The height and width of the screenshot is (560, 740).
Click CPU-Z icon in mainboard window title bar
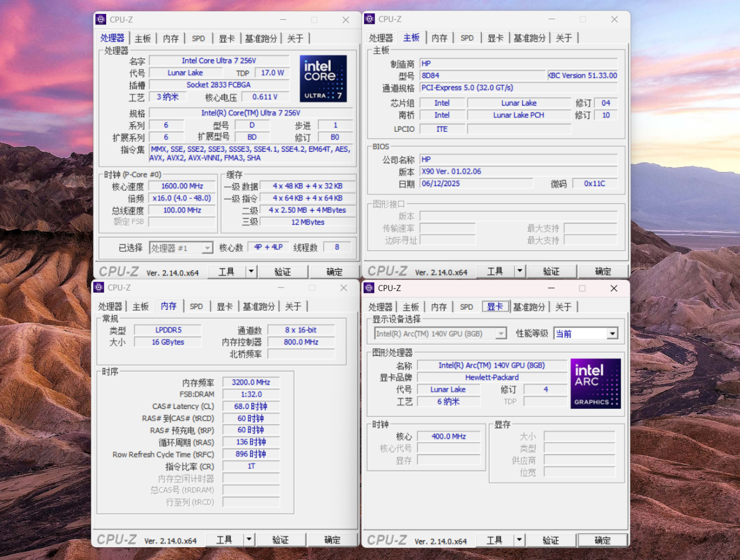(x=369, y=19)
